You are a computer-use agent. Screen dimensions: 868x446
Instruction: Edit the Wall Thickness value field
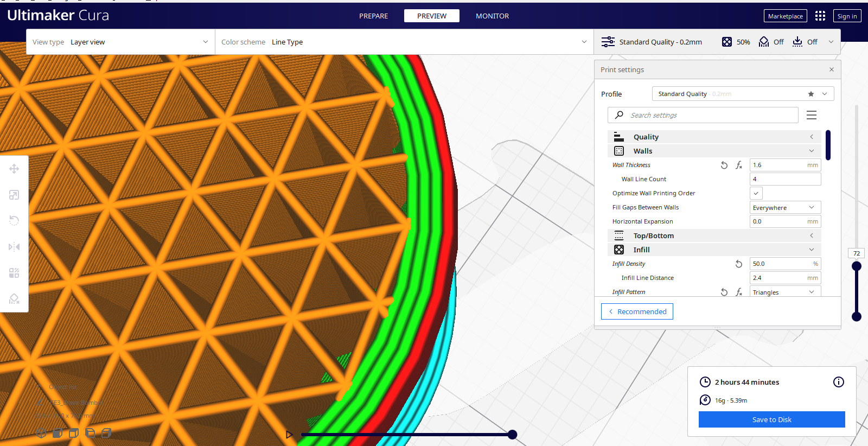tap(785, 165)
